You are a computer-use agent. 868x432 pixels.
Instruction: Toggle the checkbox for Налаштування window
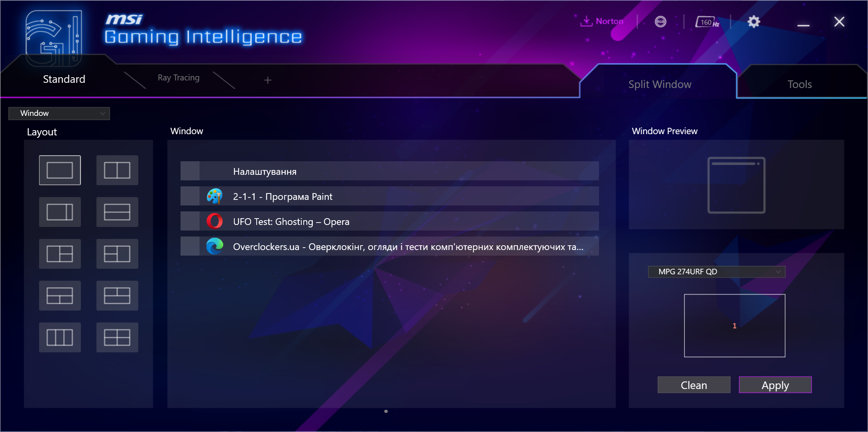191,172
